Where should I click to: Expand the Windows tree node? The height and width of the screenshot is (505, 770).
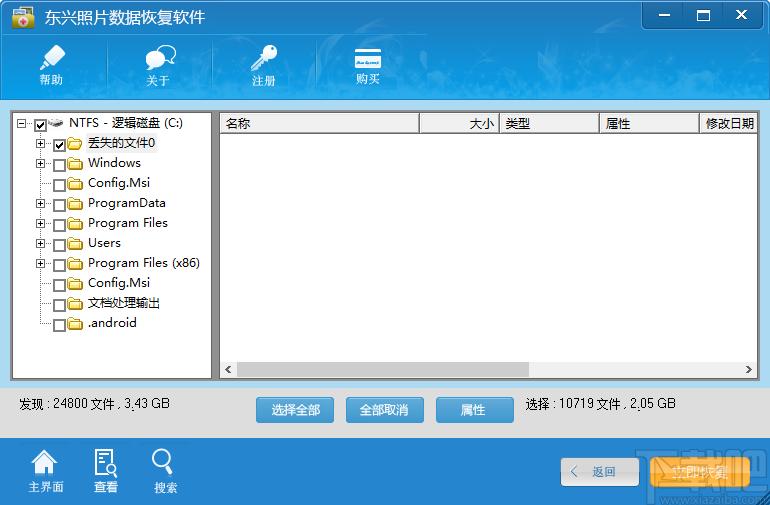tap(40, 163)
